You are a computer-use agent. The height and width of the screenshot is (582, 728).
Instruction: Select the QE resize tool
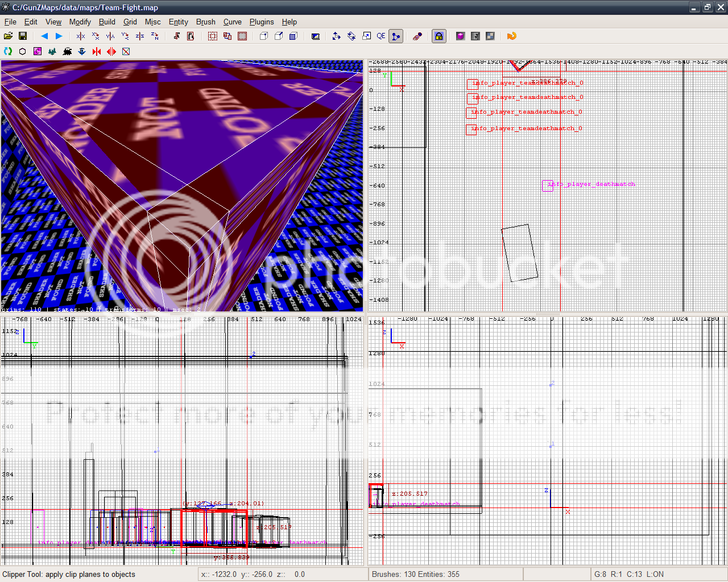coord(381,36)
